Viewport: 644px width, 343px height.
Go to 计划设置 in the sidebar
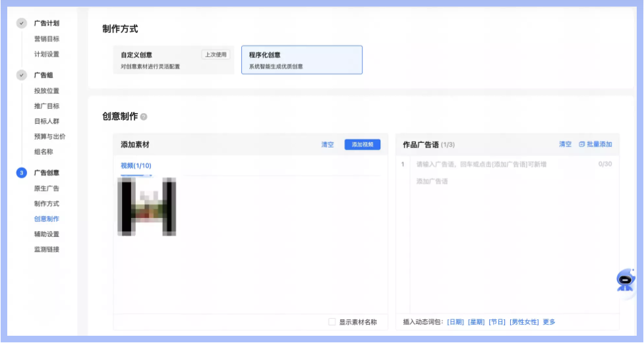46,54
